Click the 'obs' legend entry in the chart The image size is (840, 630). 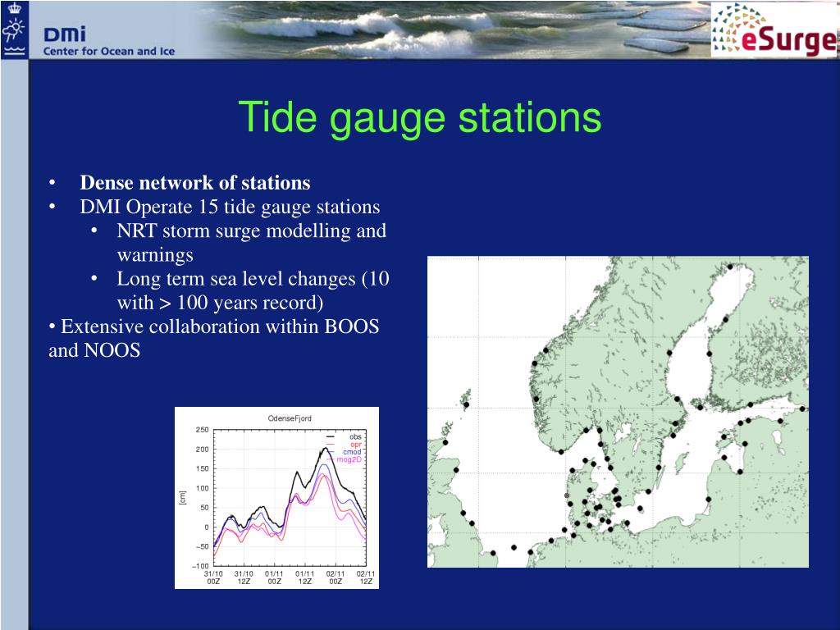(x=355, y=437)
